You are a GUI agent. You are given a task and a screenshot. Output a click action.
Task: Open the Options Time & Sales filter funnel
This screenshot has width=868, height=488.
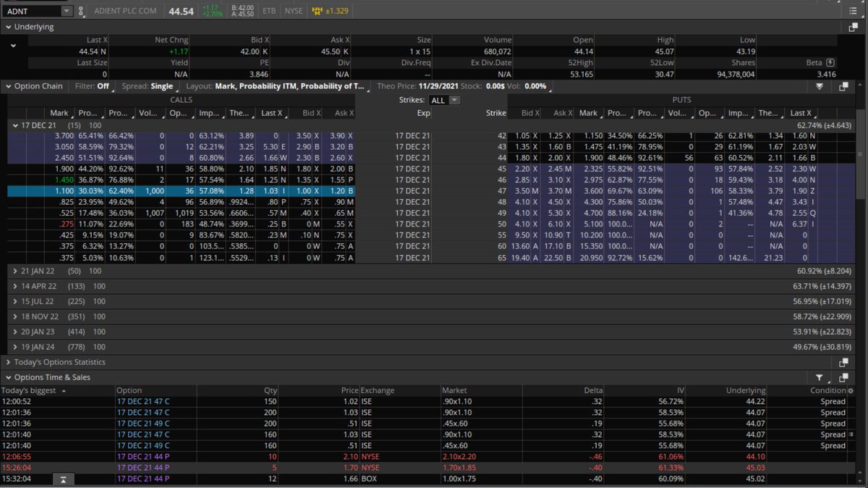[820, 377]
